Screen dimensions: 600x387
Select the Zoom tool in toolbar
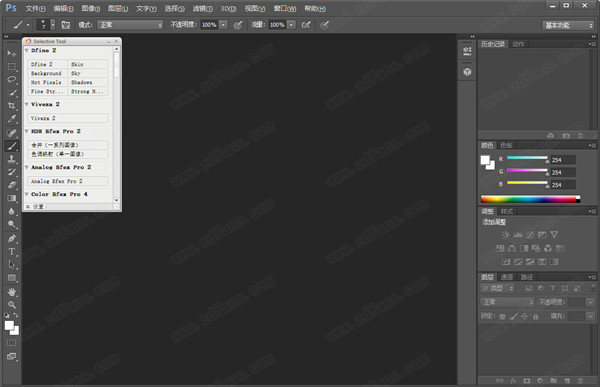12,305
